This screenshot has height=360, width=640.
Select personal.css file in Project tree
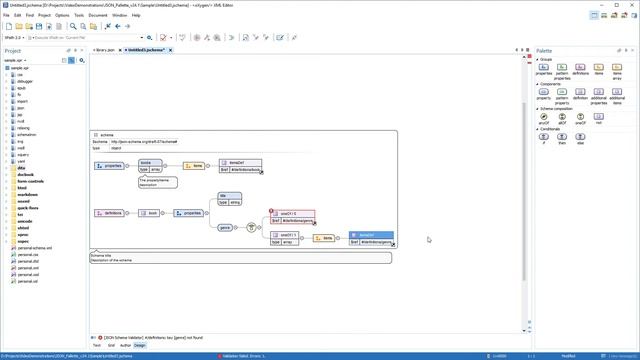(x=28, y=255)
